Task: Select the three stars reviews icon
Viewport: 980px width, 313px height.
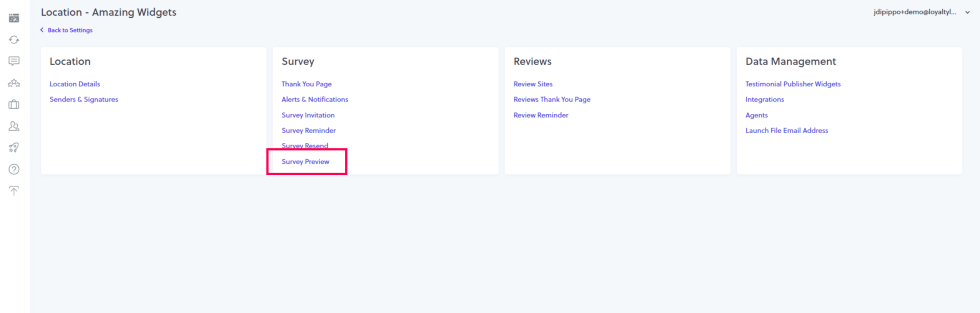Action: 14,83
